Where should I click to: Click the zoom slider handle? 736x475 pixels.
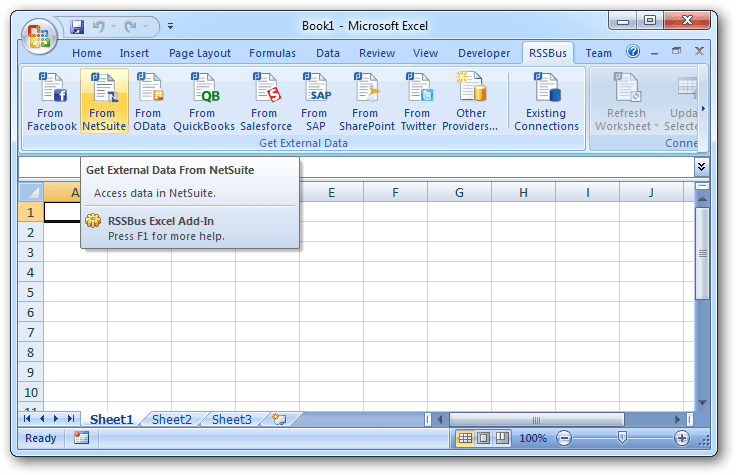[x=622, y=438]
